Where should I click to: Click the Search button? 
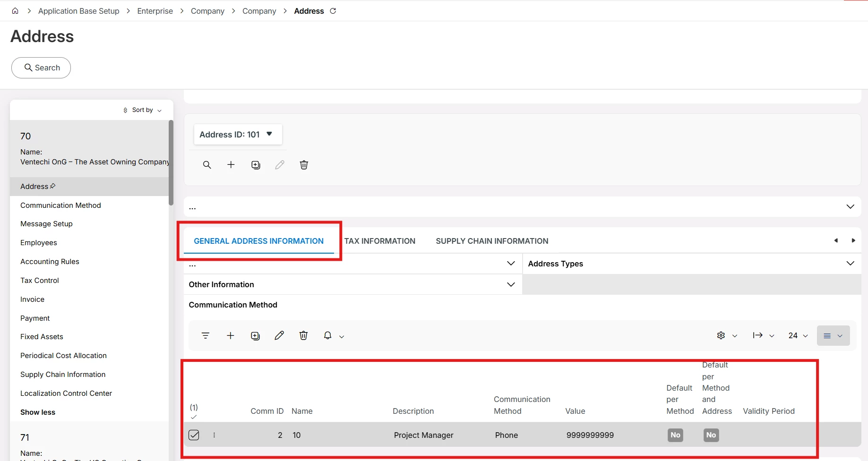pos(41,68)
